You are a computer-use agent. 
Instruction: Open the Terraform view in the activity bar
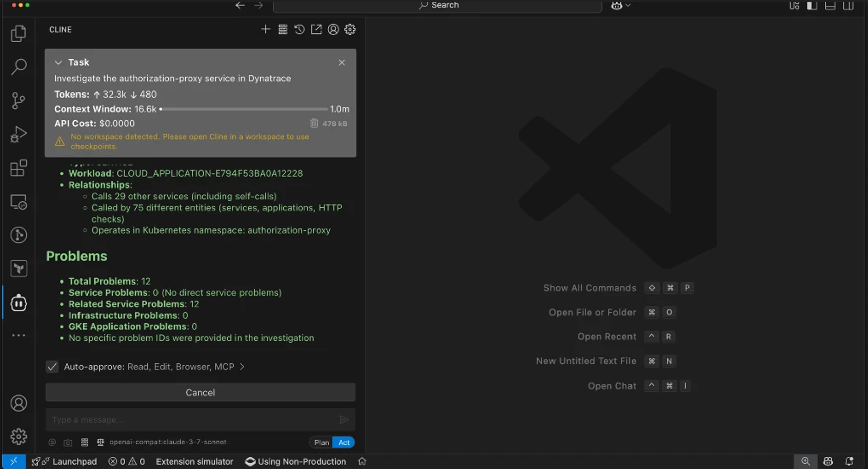19,268
